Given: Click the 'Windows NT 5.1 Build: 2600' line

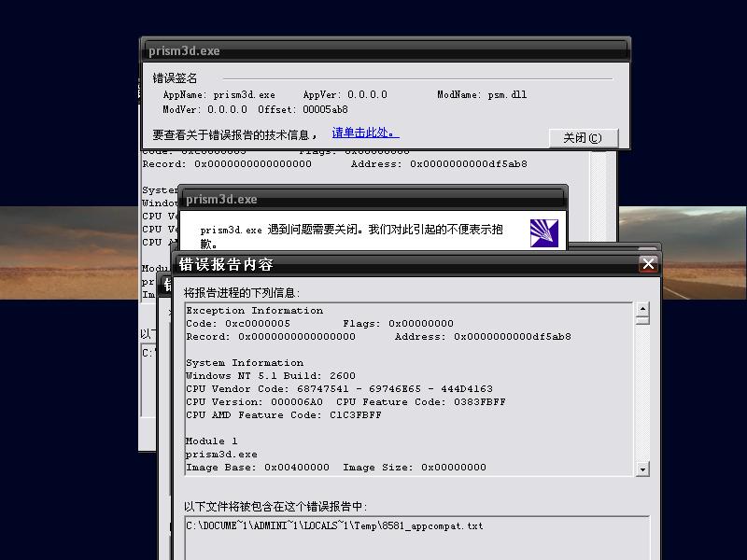Looking at the screenshot, I should tap(270, 376).
